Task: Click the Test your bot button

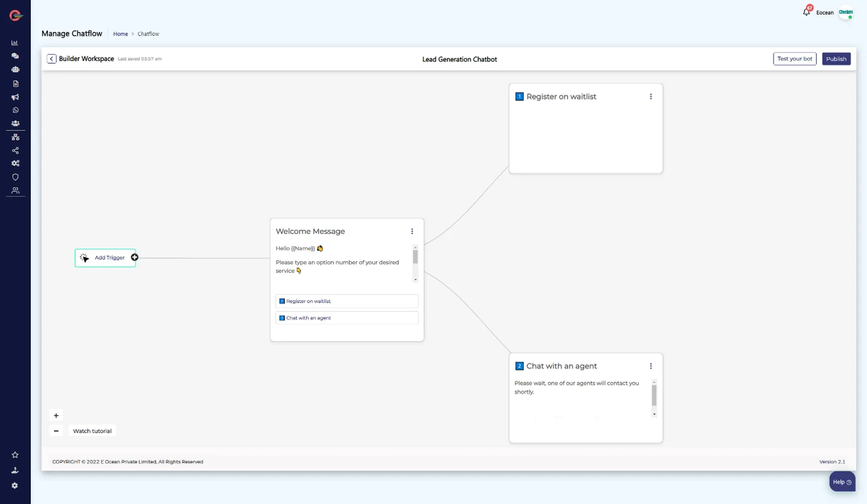Action: pyautogui.click(x=795, y=59)
